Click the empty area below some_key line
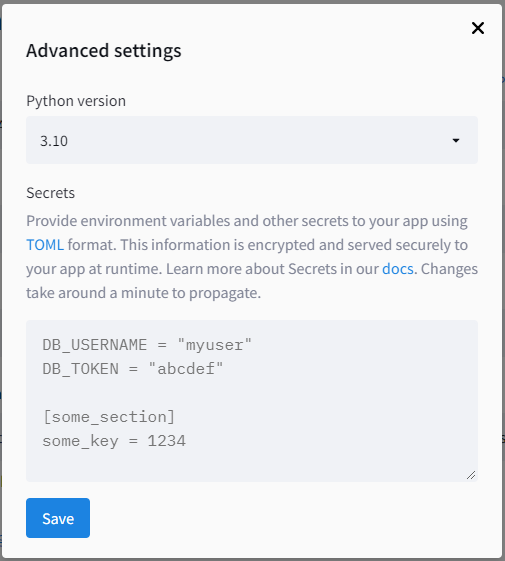This screenshot has height=561, width=505. coord(252,465)
